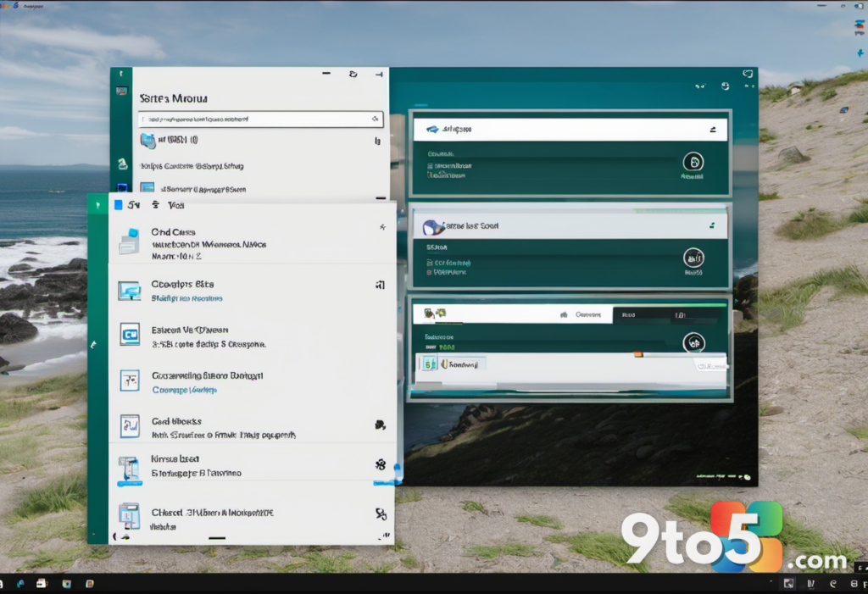This screenshot has height=594, width=868.
Task: Click the circular icon in the second teal card
Action: [x=693, y=258]
